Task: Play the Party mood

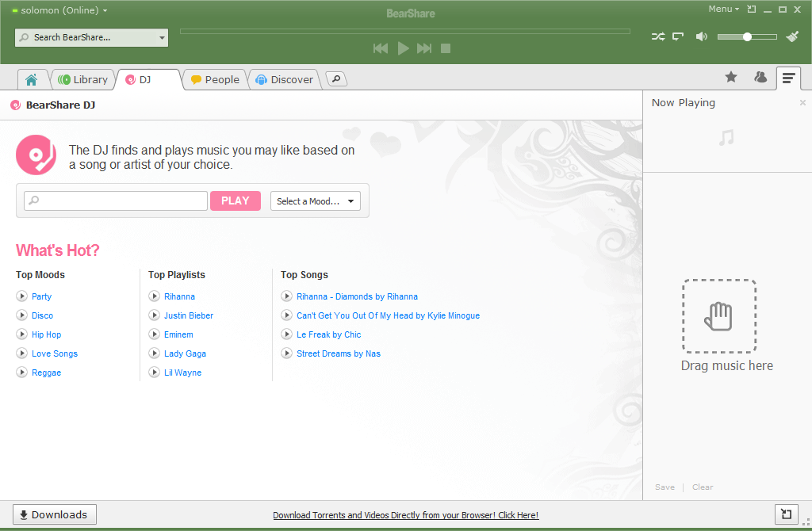Action: point(21,296)
